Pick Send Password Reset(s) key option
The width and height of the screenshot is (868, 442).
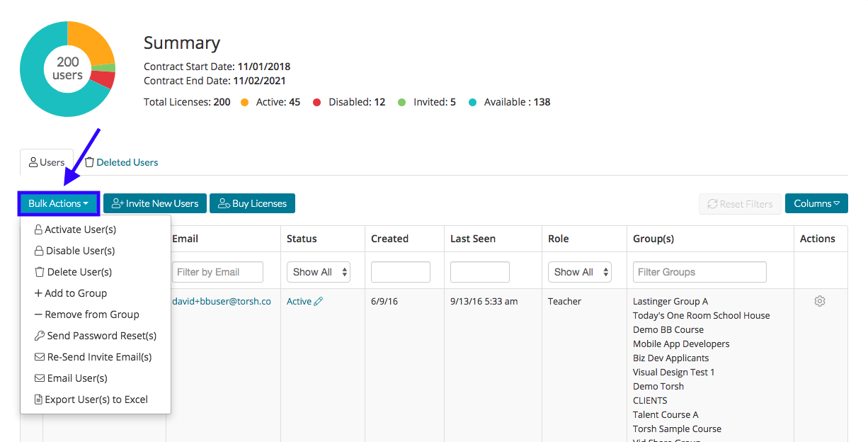[96, 336]
